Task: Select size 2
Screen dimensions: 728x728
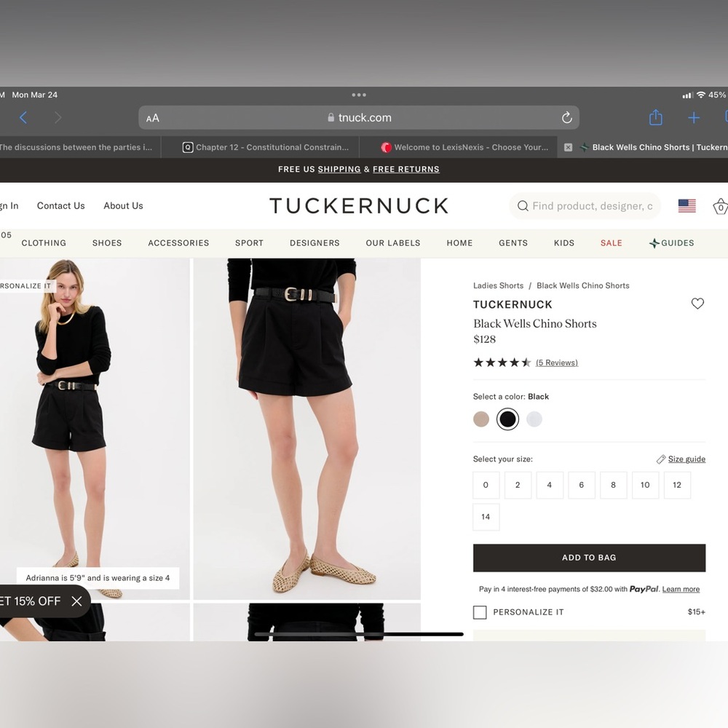Action: [518, 485]
